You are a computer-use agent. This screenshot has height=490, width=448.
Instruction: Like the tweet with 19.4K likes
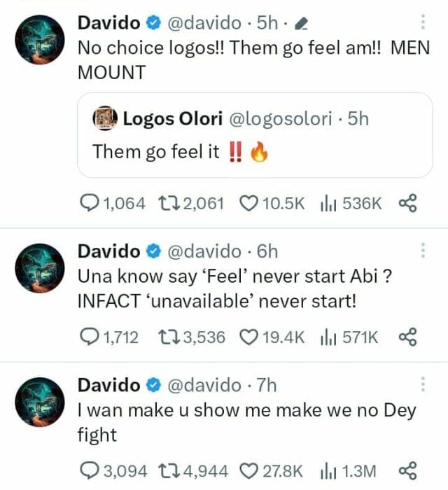click(x=250, y=337)
